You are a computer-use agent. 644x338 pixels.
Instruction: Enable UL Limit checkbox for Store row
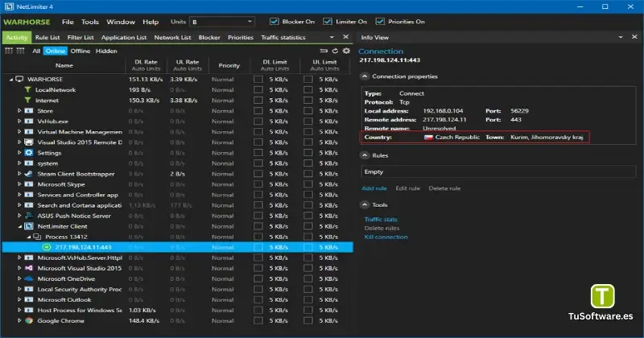coord(308,111)
